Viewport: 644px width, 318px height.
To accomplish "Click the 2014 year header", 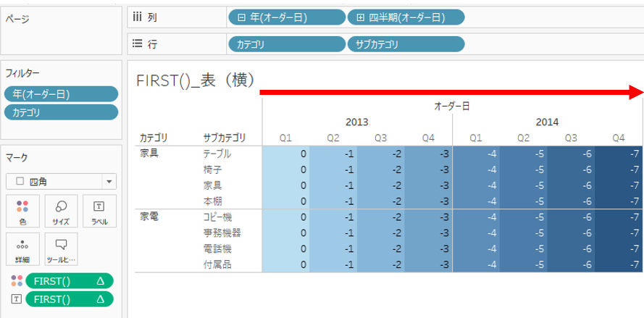I will 547,122.
